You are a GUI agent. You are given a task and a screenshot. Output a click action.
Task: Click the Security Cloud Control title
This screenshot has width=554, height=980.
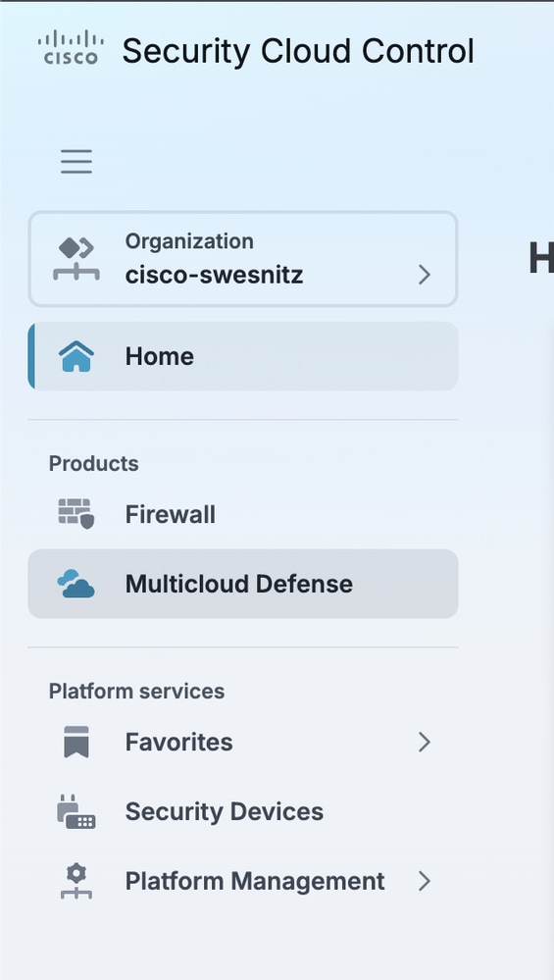(x=298, y=51)
